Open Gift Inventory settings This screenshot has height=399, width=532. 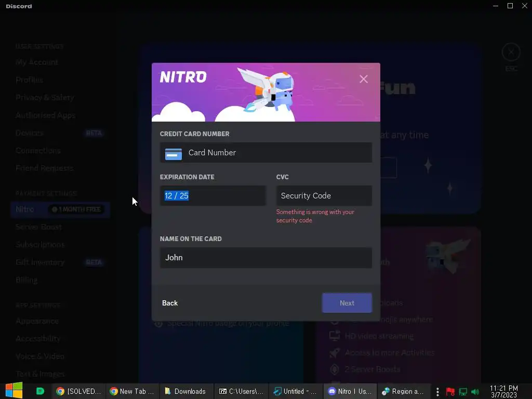(39, 262)
